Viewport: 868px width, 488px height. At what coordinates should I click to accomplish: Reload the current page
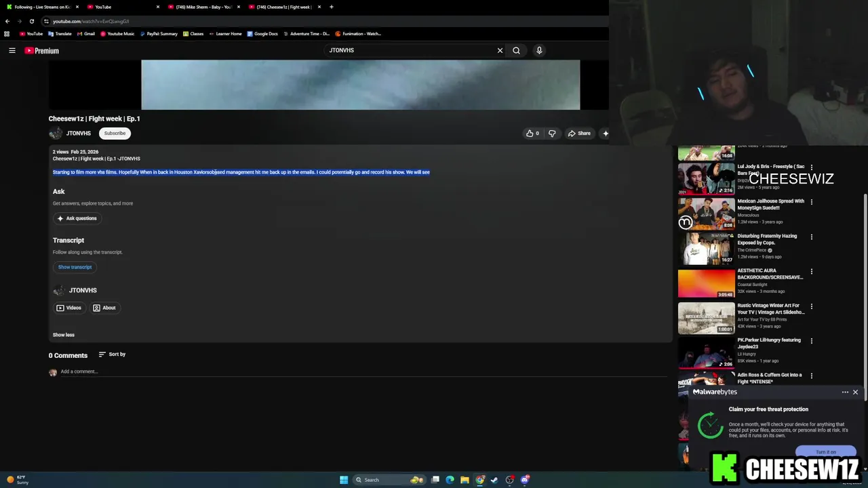click(x=31, y=21)
